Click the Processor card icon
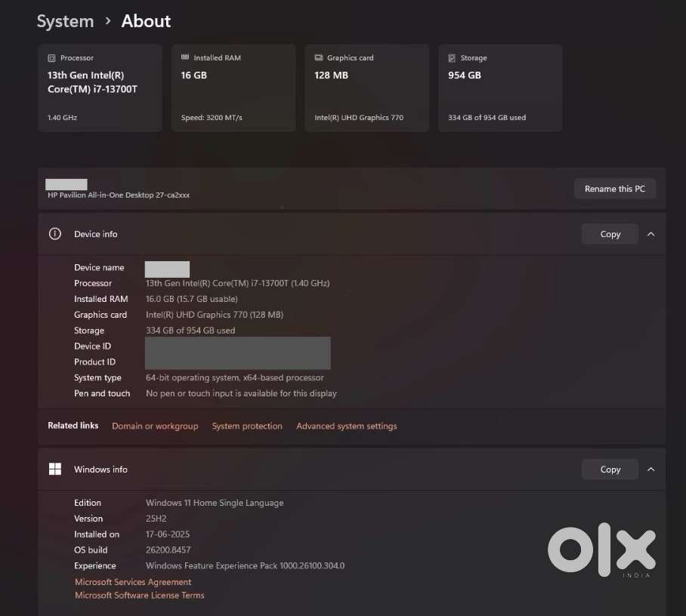Screen dimensions: 686x616 click(x=51, y=57)
